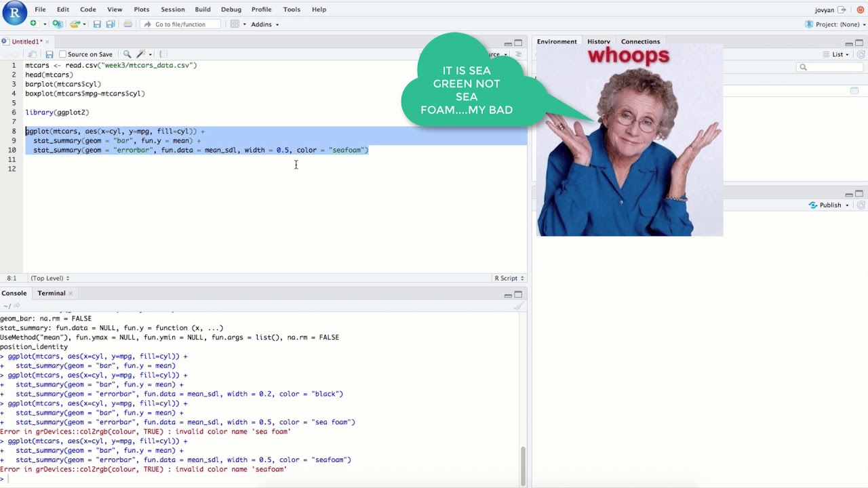
Task: Maximize the source editor pane
Action: click(x=519, y=43)
